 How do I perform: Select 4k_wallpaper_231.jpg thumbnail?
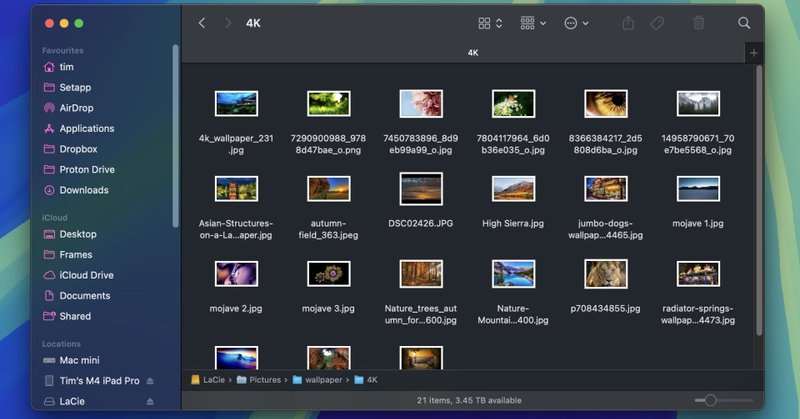[236, 104]
